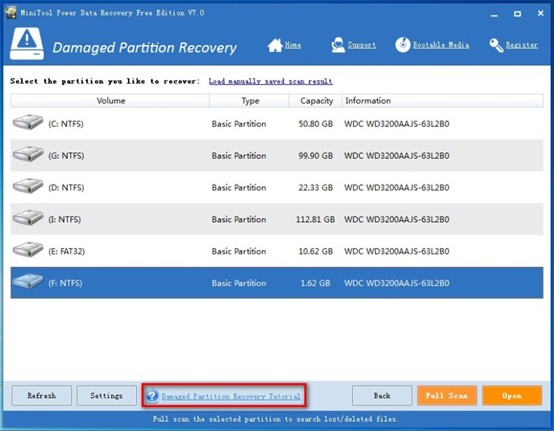Click the Refresh button
Image resolution: width=554 pixels, height=431 pixels.
point(42,396)
